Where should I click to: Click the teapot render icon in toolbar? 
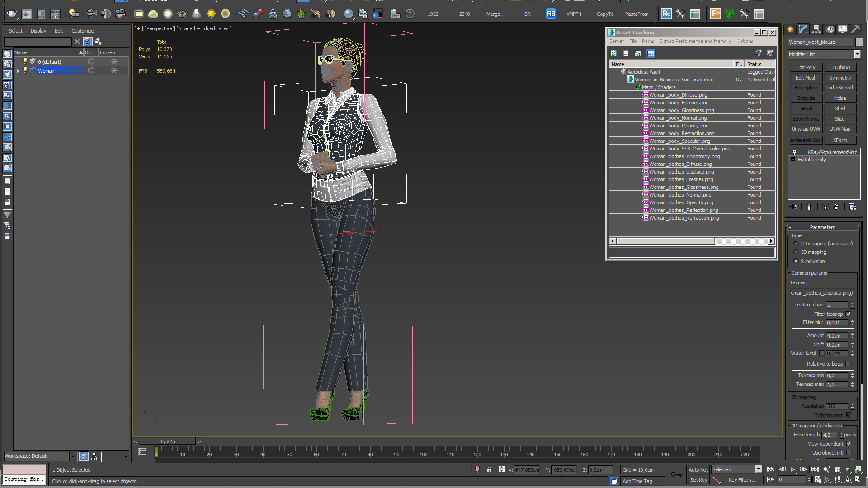12,14
